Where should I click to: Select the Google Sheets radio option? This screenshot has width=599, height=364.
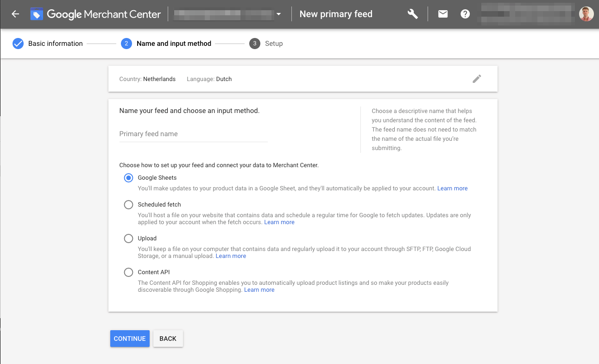(x=128, y=178)
